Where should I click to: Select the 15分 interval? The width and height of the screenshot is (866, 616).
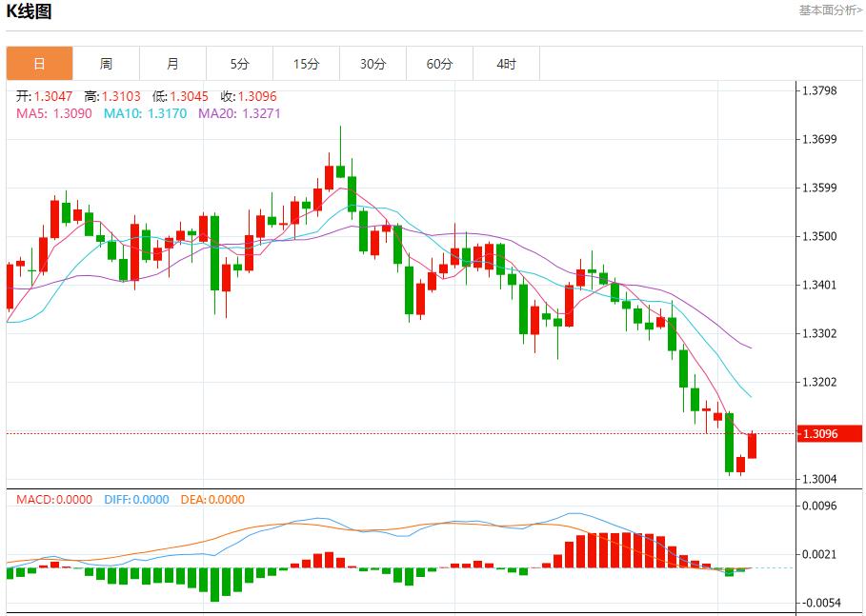click(307, 63)
